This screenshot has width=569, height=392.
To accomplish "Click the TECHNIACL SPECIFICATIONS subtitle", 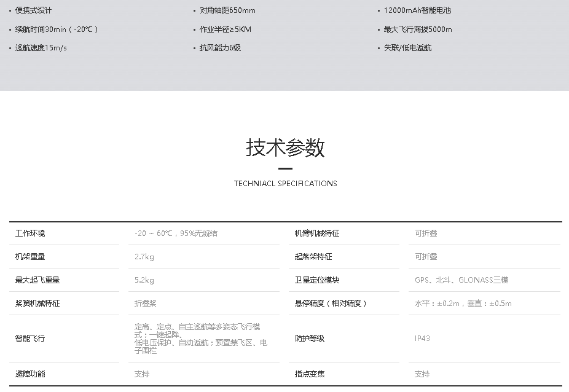I will click(x=285, y=183).
